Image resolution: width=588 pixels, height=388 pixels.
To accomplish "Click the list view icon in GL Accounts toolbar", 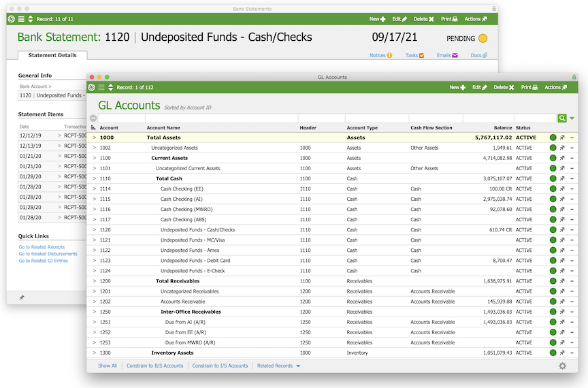I will [x=101, y=87].
